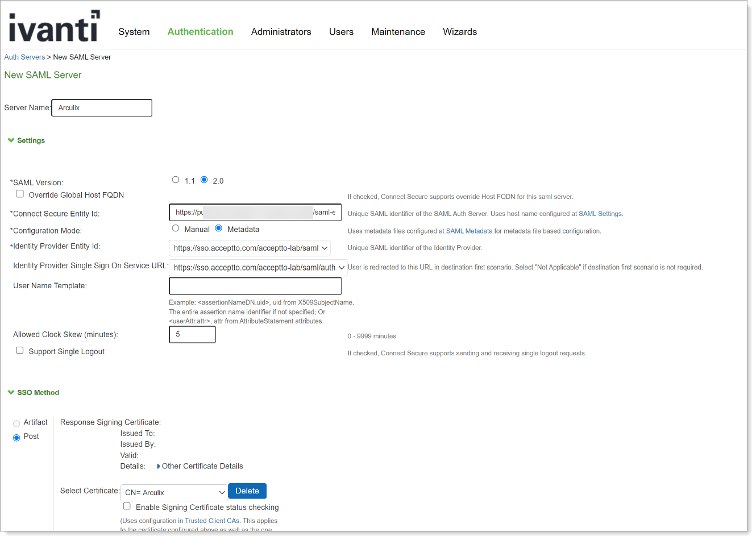Click the 'Response Signing Certificate:' label

[110, 422]
